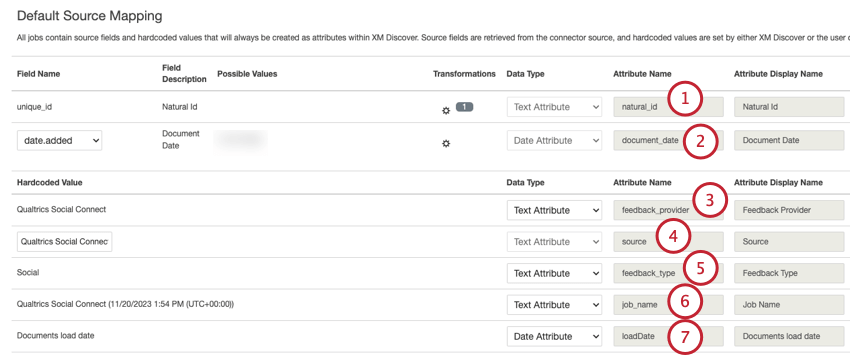Image resolution: width=850 pixels, height=360 pixels.
Task: Open Data Type dropdown for loadDate row
Action: coord(554,336)
